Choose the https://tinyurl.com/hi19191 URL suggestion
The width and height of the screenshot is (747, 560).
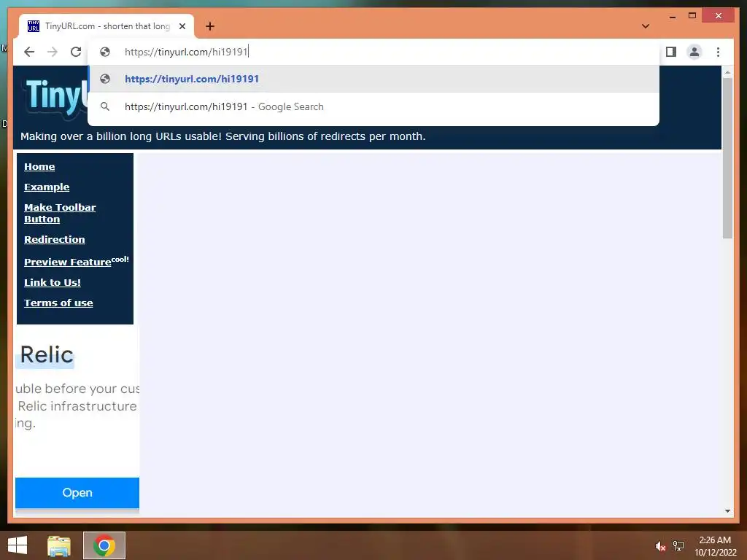373,79
